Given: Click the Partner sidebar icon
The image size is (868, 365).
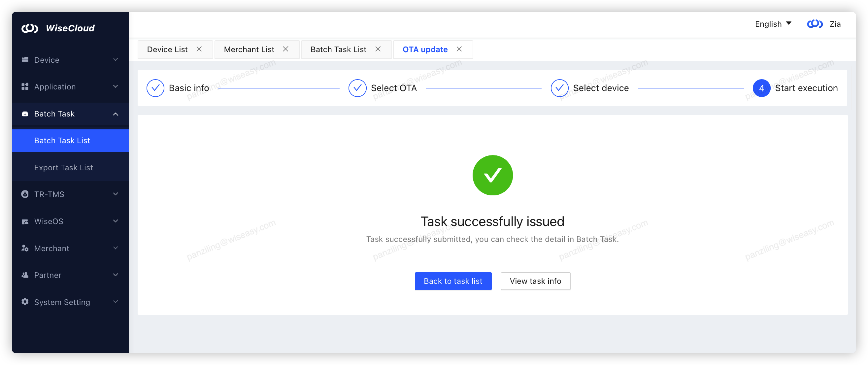Looking at the screenshot, I should coord(25,275).
